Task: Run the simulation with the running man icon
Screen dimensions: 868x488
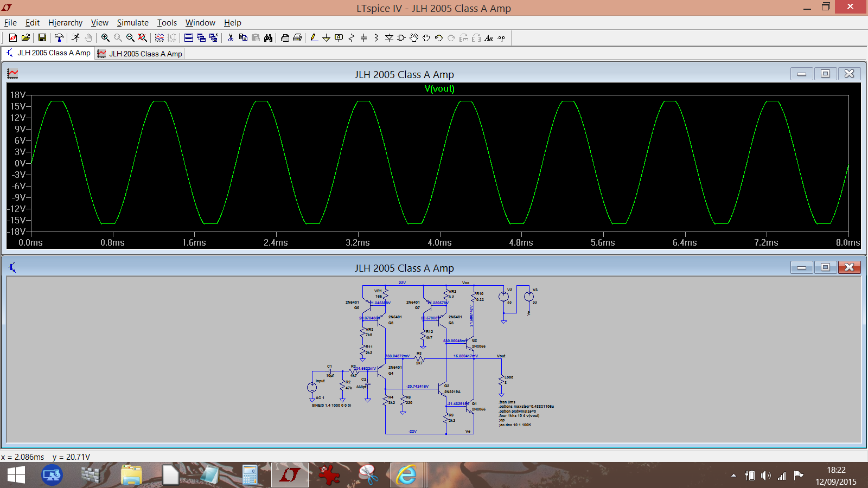Action: click(75, 37)
